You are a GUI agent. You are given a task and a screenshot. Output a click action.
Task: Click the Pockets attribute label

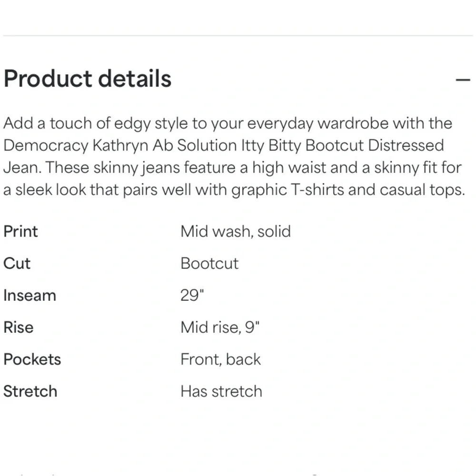tap(32, 359)
